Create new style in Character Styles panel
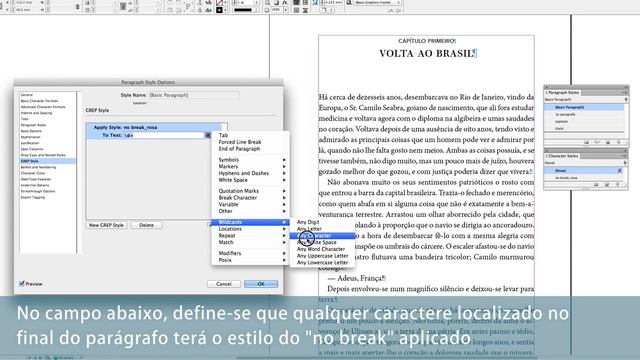This screenshot has height=360, width=640. 607,185
